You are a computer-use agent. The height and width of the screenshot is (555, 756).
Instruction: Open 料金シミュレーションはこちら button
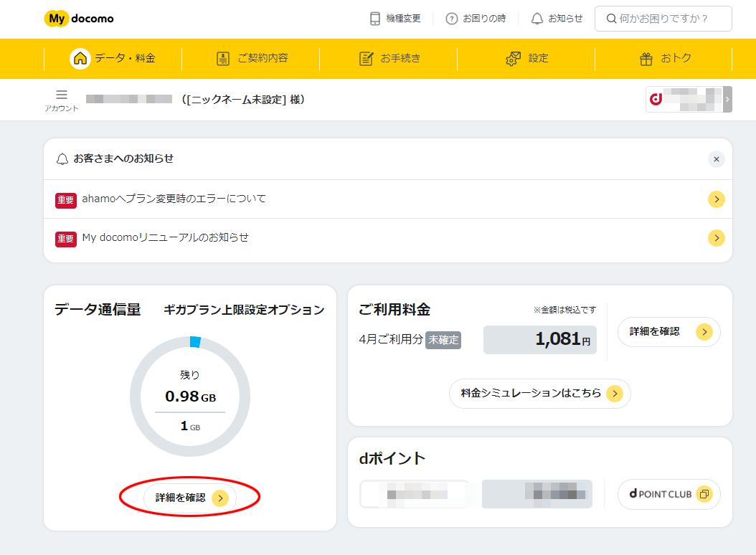coord(540,394)
